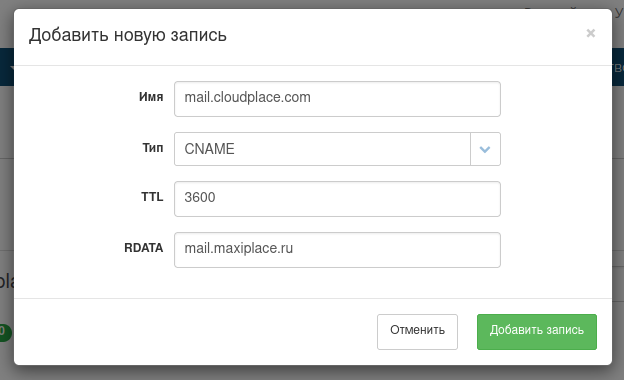Click the RDATA field label
This screenshot has width=624, height=380.
click(144, 248)
